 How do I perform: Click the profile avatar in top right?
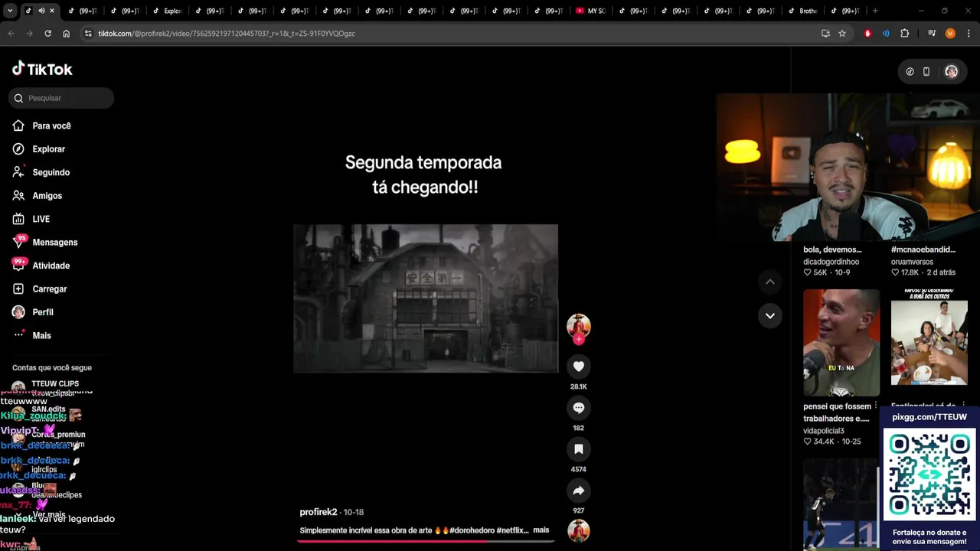click(951, 71)
